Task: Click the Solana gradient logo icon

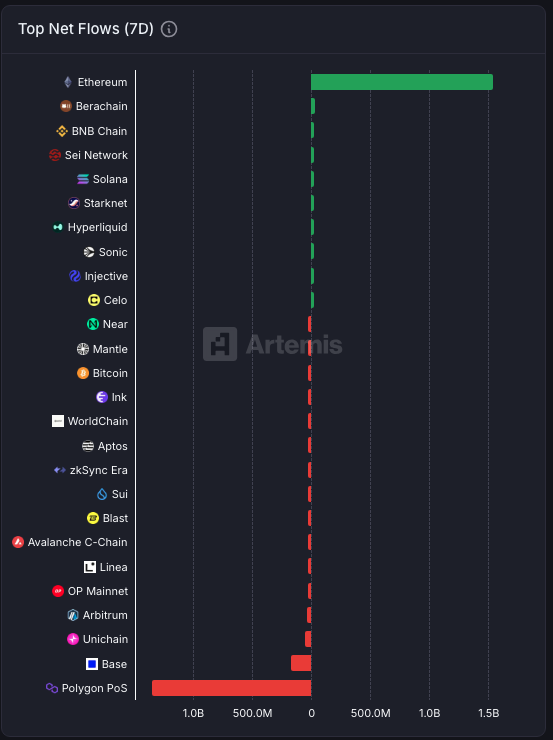Action: 83,179
